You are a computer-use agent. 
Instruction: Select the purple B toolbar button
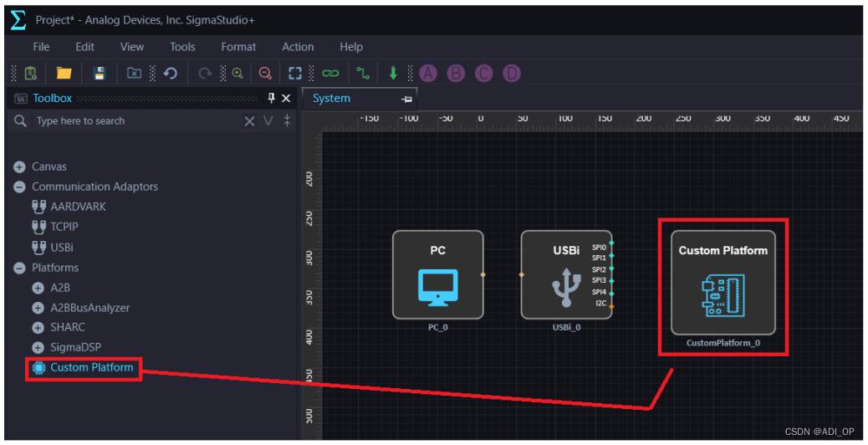[456, 73]
